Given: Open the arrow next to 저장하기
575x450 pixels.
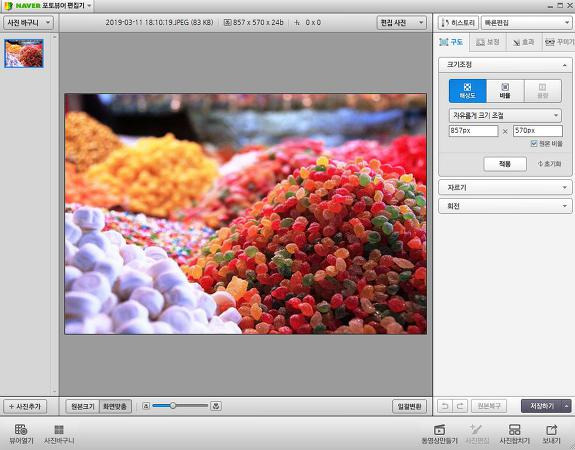Looking at the screenshot, I should pyautogui.click(x=567, y=406).
